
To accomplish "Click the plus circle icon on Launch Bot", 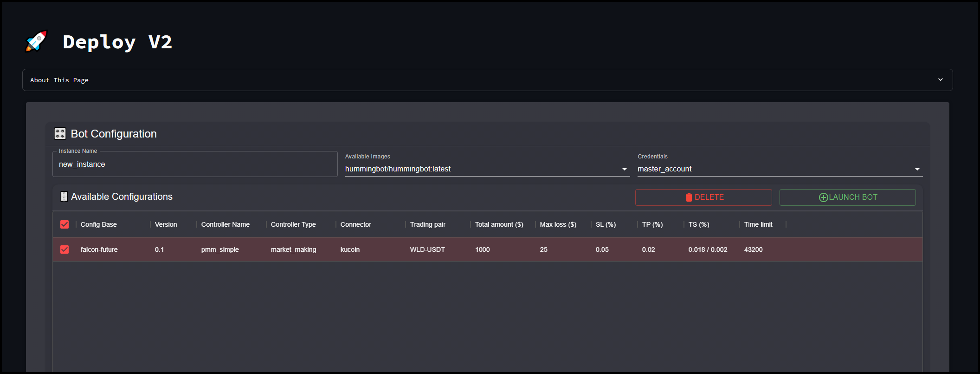I will coord(823,197).
